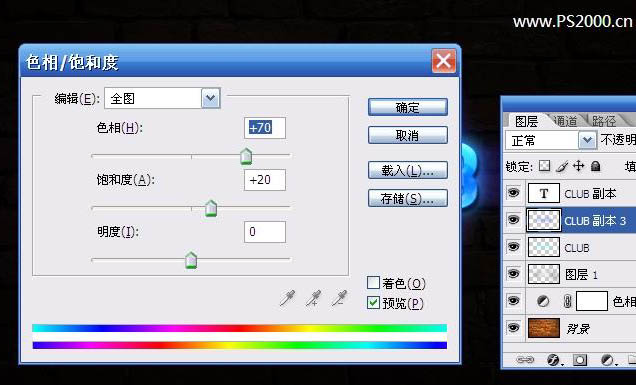Click add layer style icon
This screenshot has height=385, width=636.
(553, 360)
